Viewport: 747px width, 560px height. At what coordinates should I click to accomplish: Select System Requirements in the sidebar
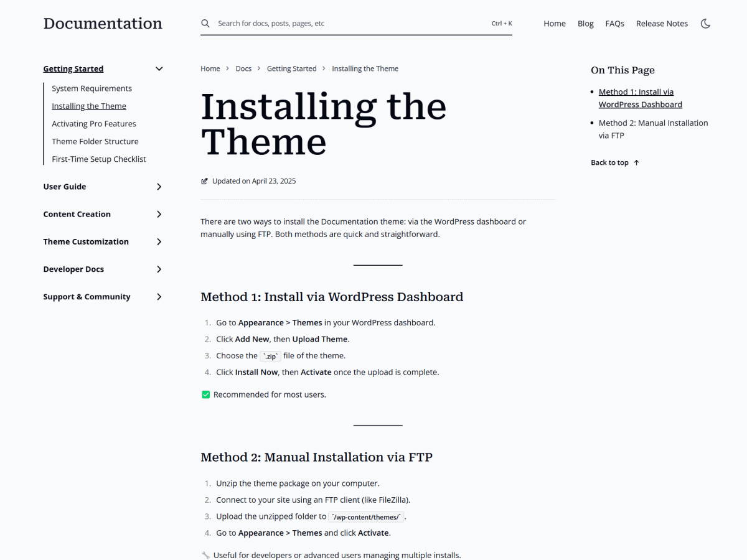pos(92,88)
